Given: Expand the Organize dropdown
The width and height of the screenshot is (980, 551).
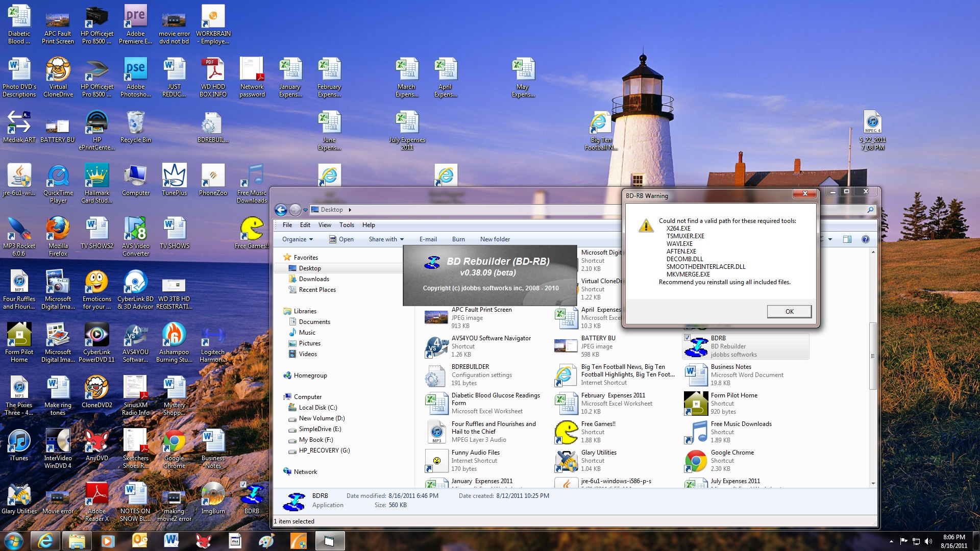Looking at the screenshot, I should tap(298, 239).
